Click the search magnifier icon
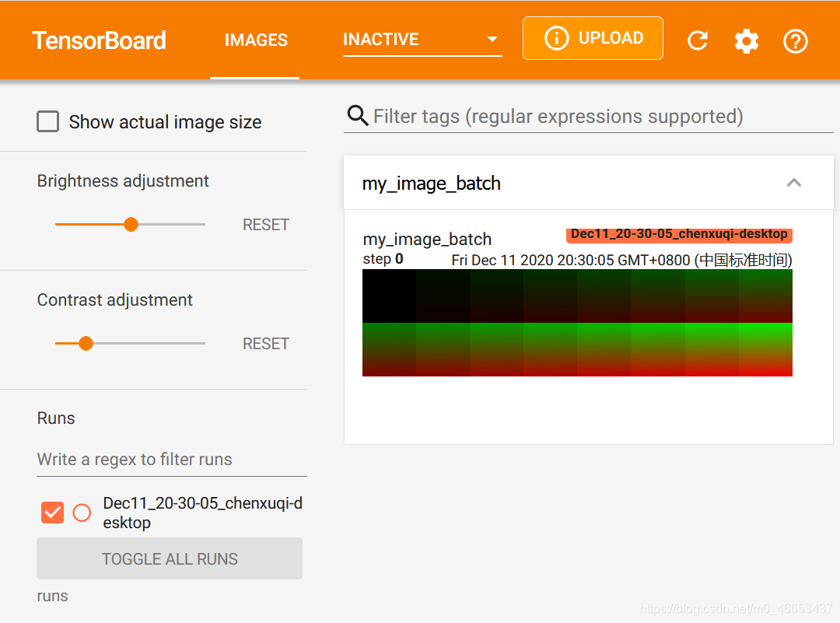The height and width of the screenshot is (623, 840). tap(357, 115)
